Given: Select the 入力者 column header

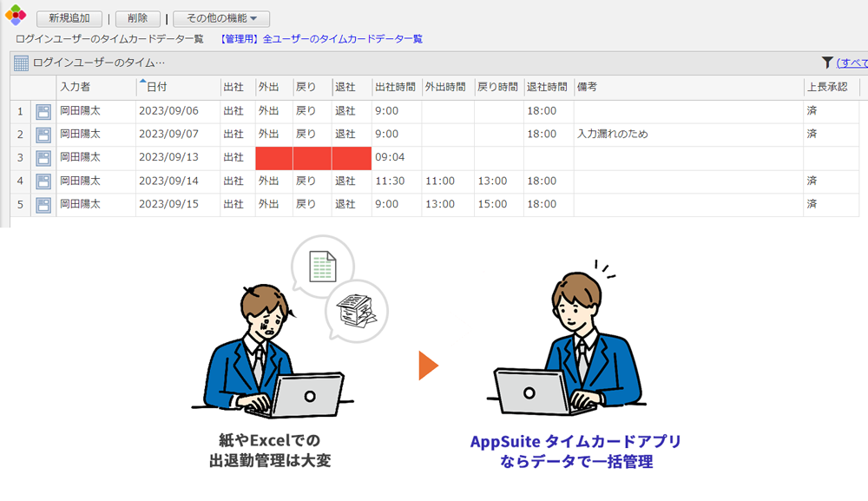Looking at the screenshot, I should tap(76, 88).
